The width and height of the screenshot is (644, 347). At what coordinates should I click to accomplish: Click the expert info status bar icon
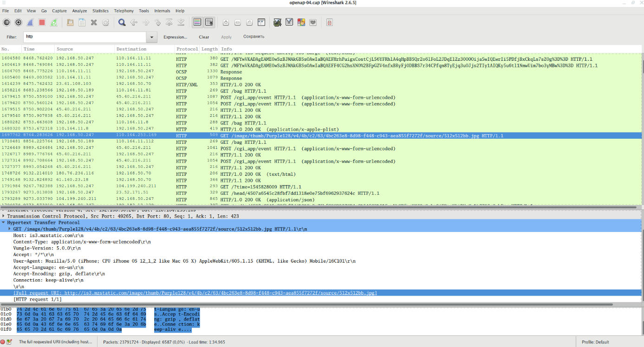(4, 342)
